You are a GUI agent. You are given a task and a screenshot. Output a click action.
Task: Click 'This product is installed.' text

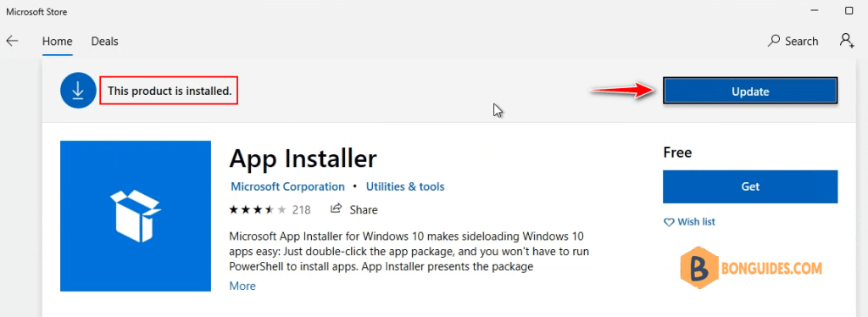(170, 91)
